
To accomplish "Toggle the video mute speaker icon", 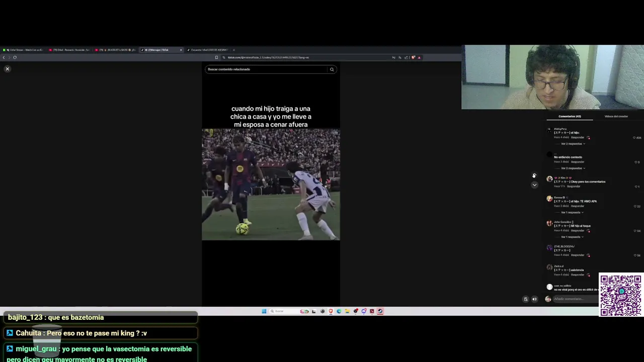I will 534,299.
